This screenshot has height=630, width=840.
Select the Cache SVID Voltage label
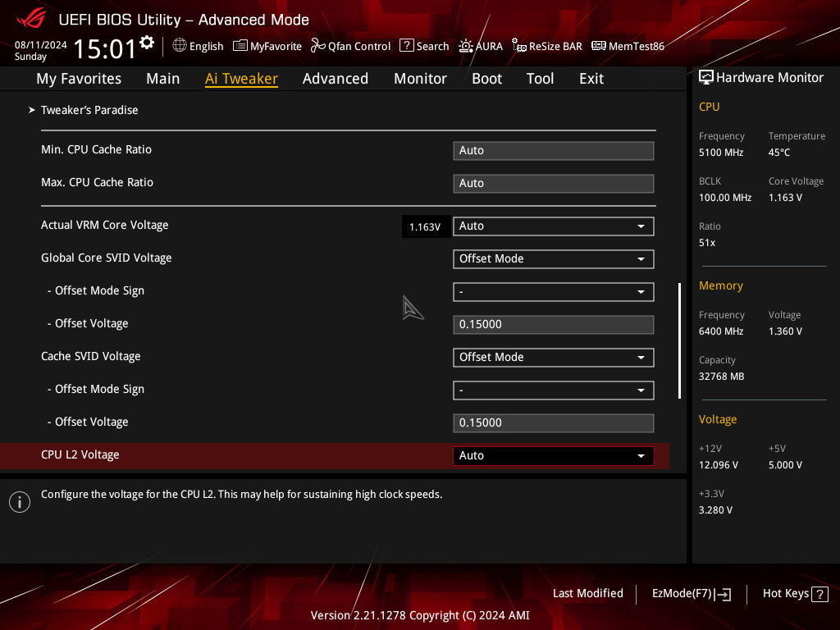tap(90, 356)
